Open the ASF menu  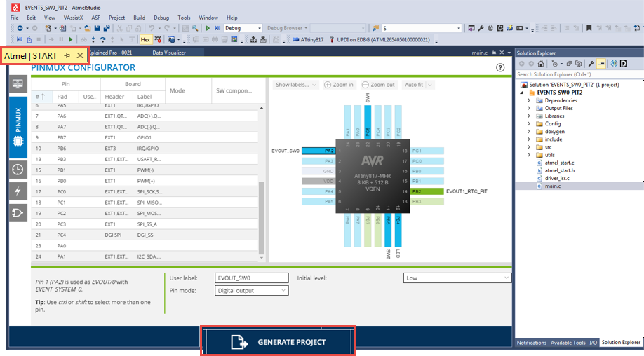[95, 18]
